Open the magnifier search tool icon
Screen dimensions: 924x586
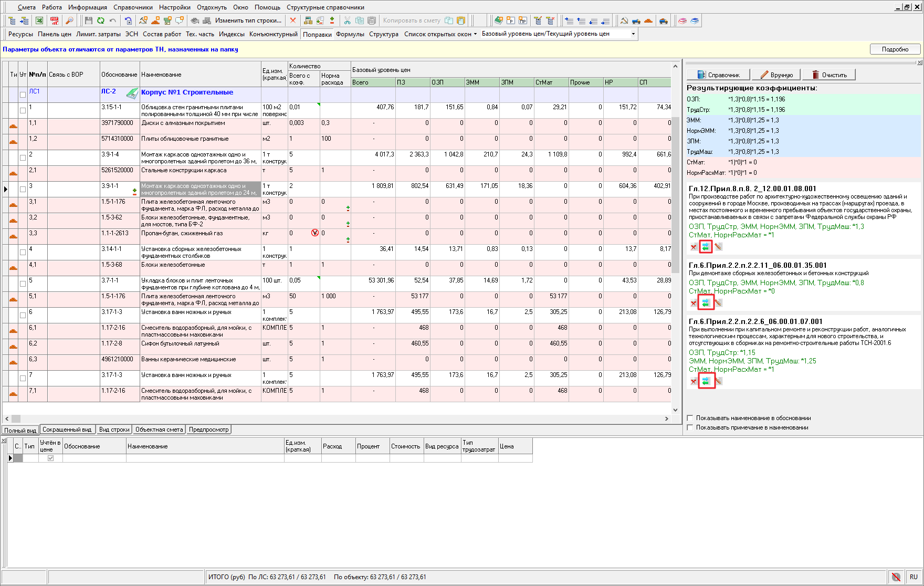click(69, 20)
